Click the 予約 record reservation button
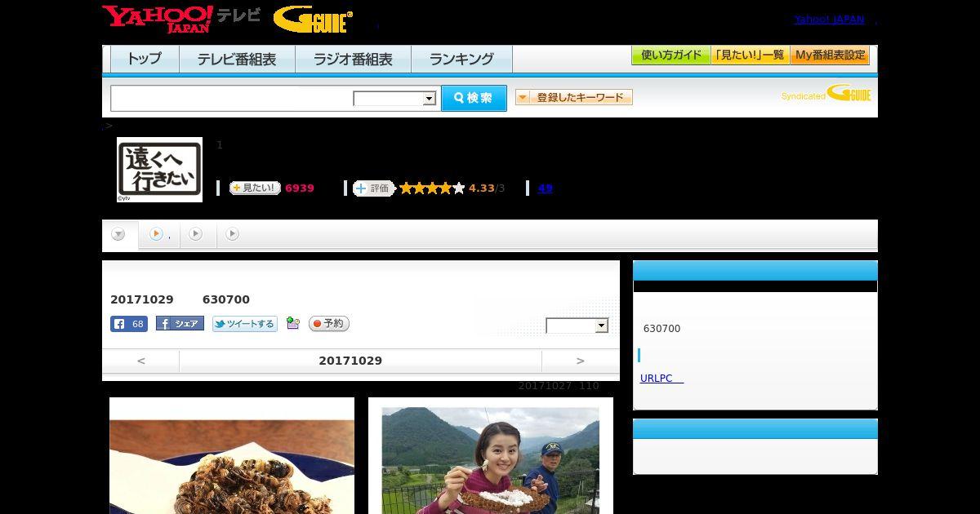Viewport: 980px width, 514px height. click(x=329, y=324)
